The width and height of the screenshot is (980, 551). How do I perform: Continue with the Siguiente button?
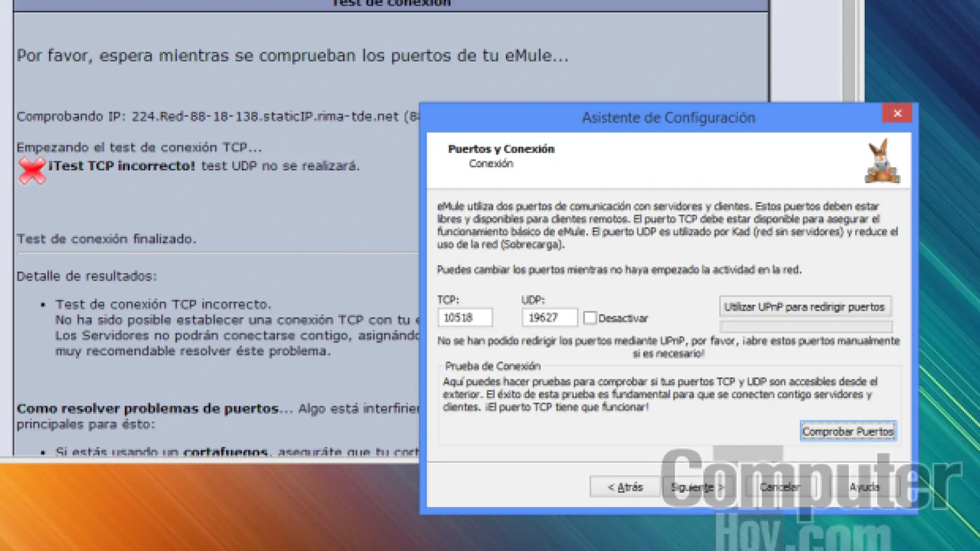coord(696,487)
